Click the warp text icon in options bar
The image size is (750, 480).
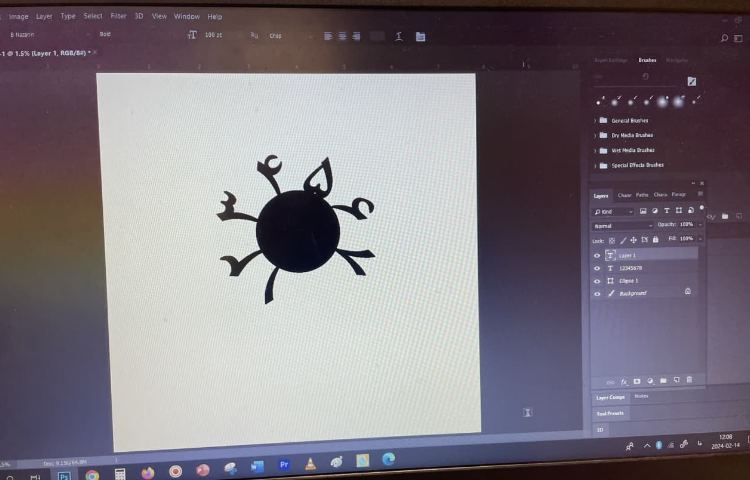coord(399,37)
